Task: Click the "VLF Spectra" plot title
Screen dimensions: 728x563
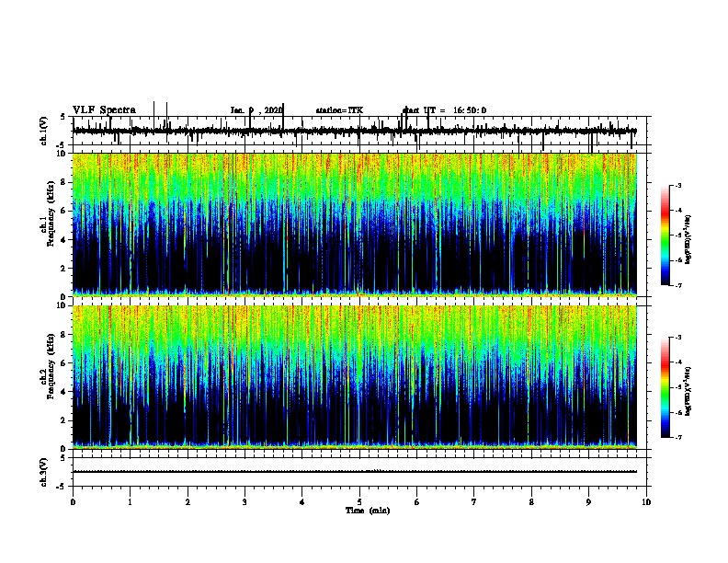Action: [x=104, y=110]
